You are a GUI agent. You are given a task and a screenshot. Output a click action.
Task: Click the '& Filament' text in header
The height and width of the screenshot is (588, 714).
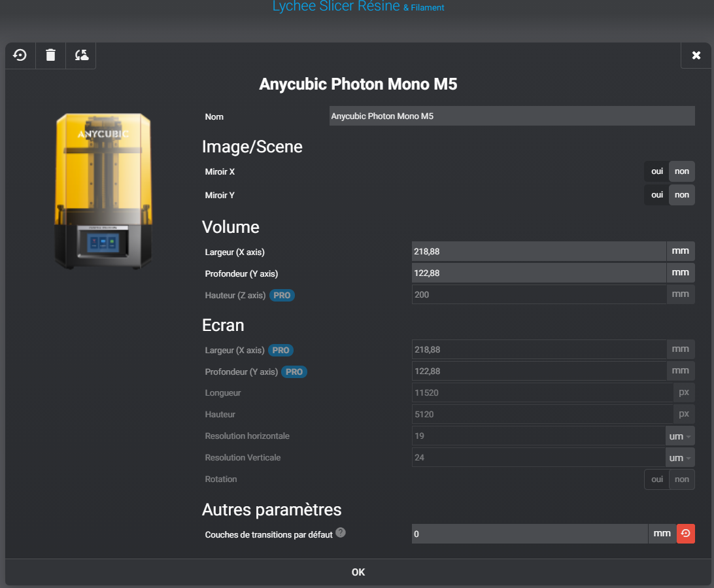pos(424,8)
